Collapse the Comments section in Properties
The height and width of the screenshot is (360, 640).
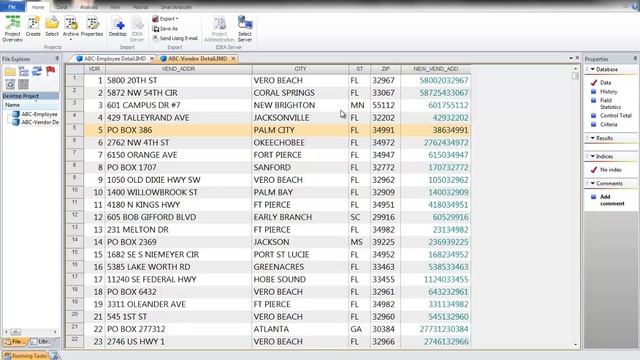(593, 184)
